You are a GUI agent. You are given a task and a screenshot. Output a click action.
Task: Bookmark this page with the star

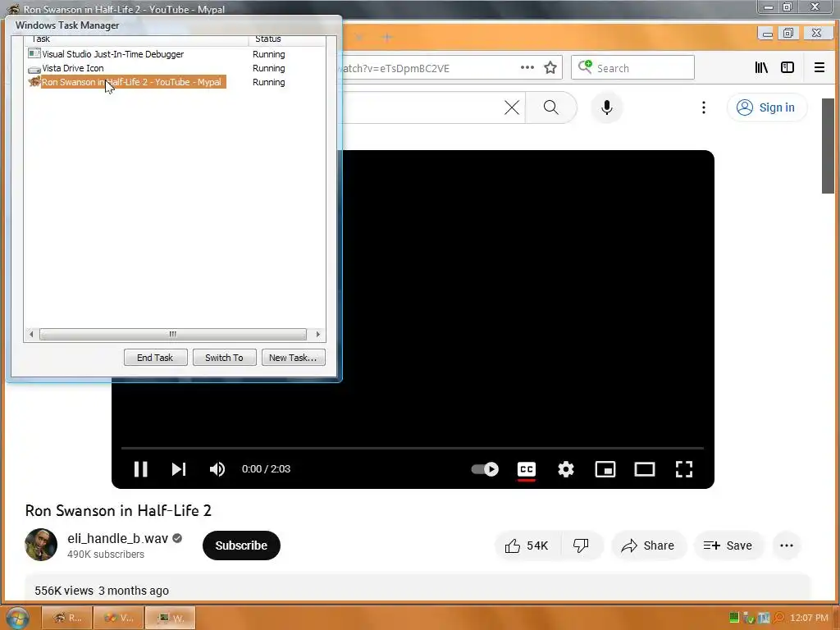(550, 67)
